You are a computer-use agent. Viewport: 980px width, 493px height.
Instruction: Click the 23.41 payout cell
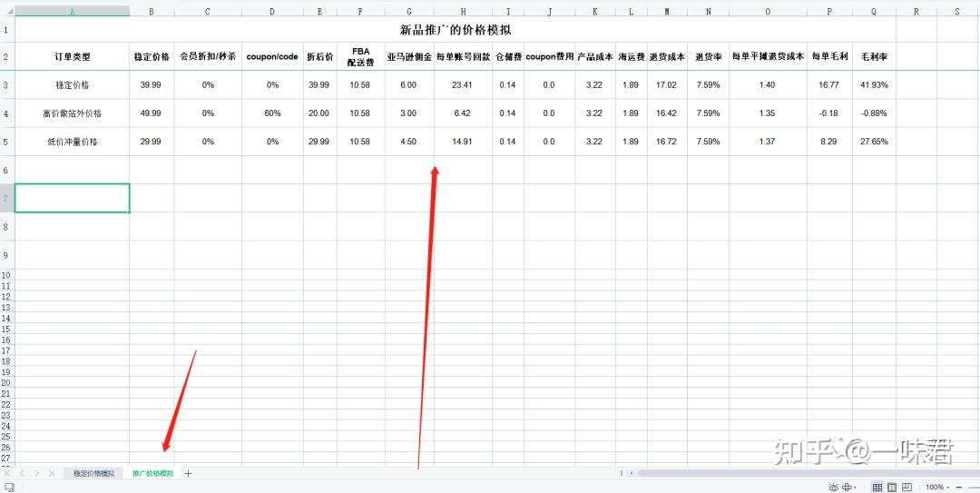tap(463, 85)
